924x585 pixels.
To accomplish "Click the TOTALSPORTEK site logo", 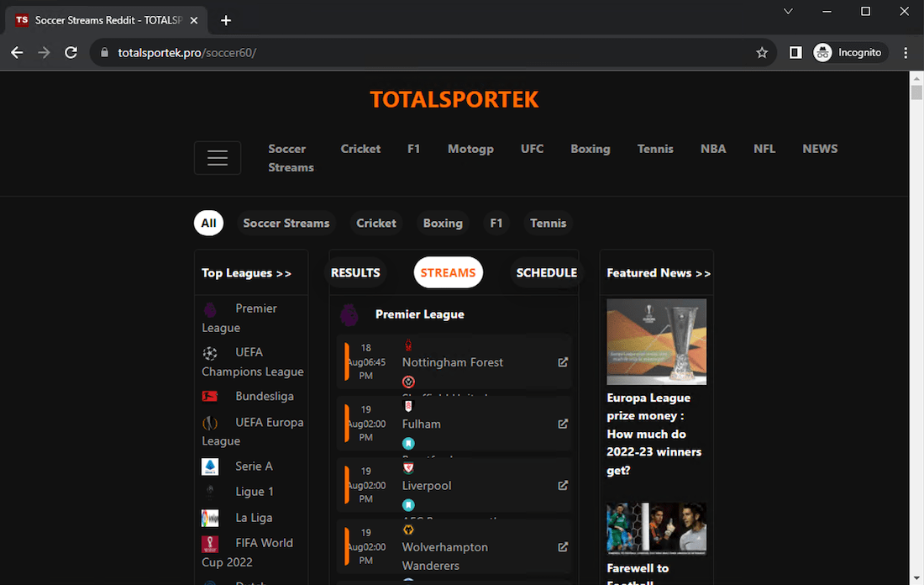I will [x=454, y=100].
